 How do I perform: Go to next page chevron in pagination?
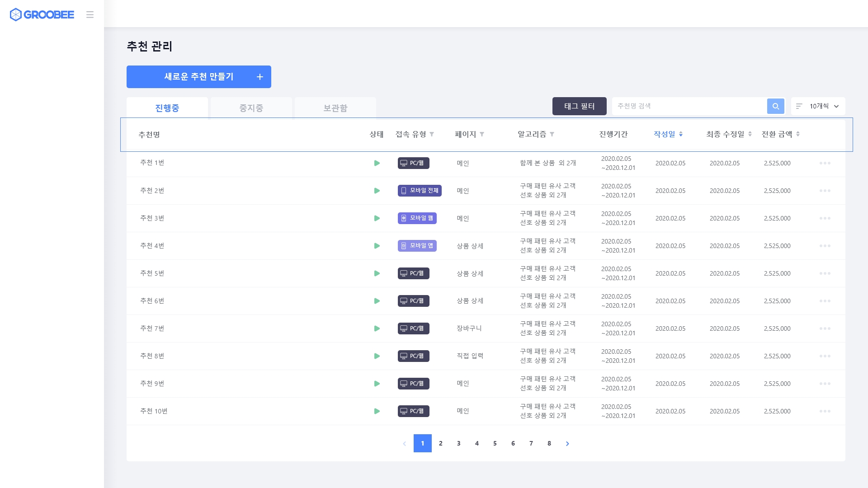tap(567, 444)
